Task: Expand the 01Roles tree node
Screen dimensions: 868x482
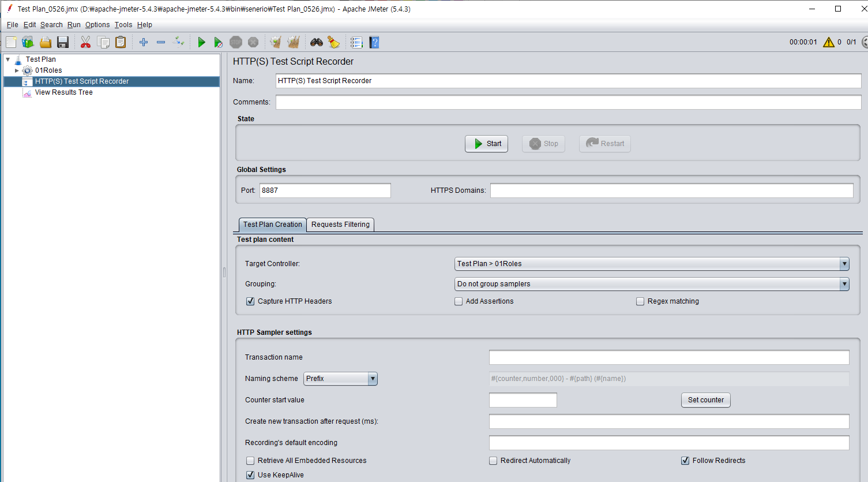Action: tap(17, 70)
